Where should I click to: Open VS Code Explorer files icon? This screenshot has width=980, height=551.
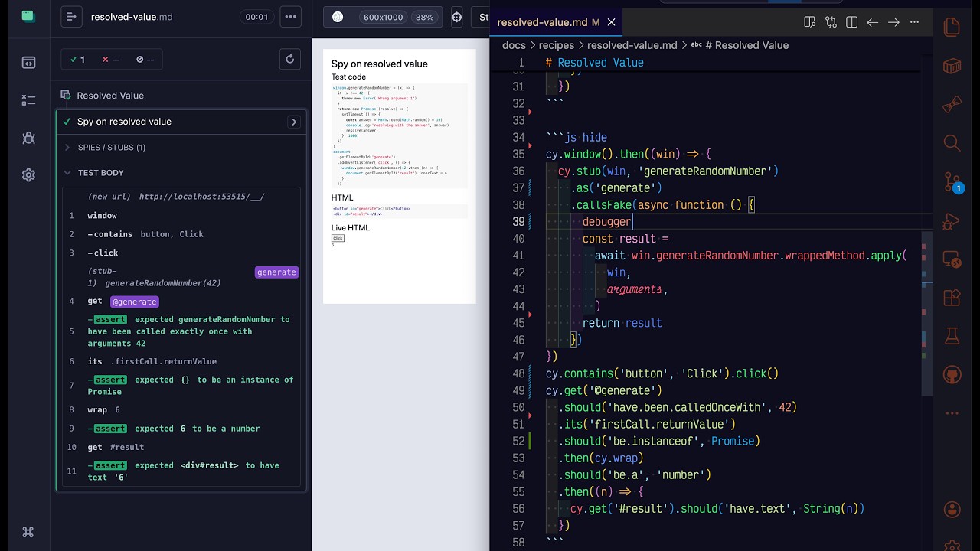952,27
